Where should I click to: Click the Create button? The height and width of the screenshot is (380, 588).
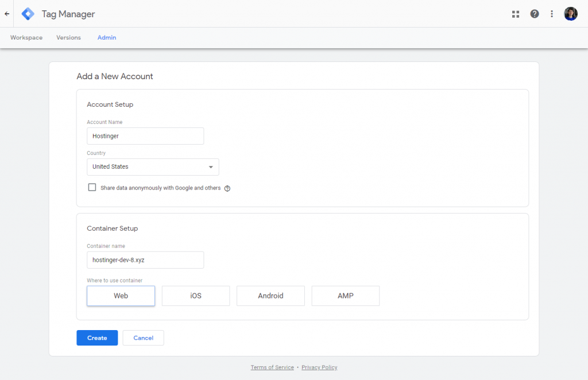[96, 338]
